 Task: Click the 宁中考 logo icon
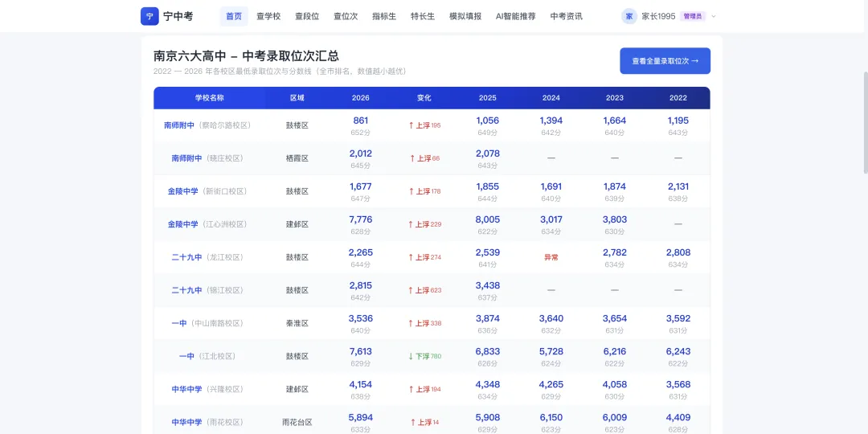(x=149, y=16)
